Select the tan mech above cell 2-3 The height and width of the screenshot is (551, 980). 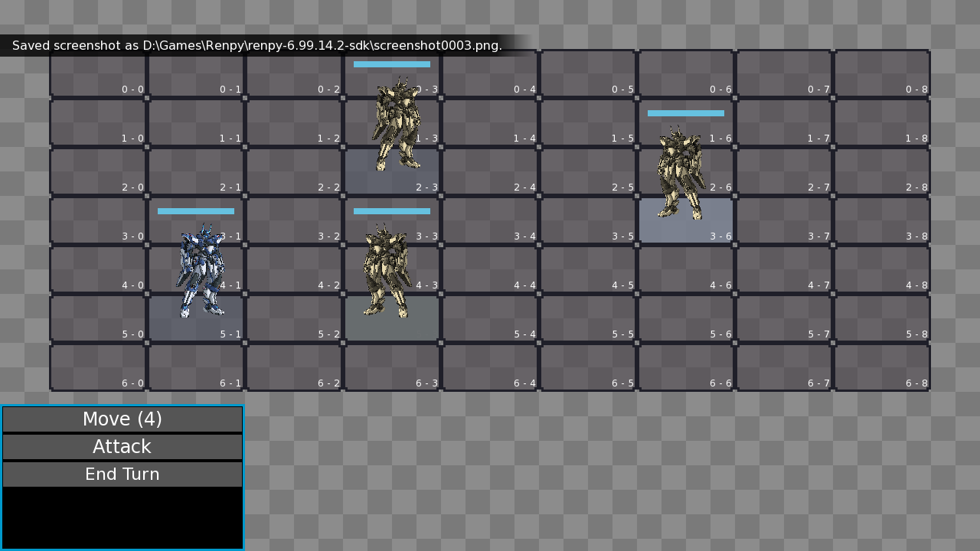tap(397, 122)
